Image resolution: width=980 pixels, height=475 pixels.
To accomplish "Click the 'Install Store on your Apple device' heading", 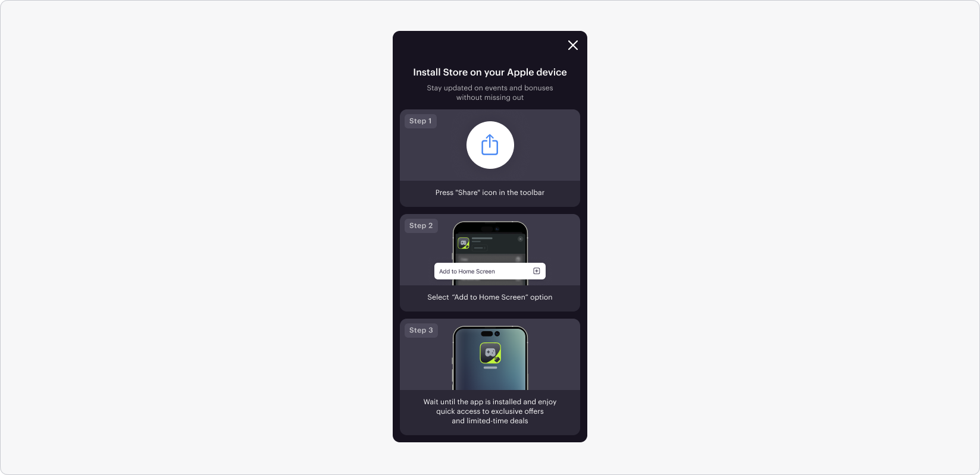I will (x=490, y=72).
